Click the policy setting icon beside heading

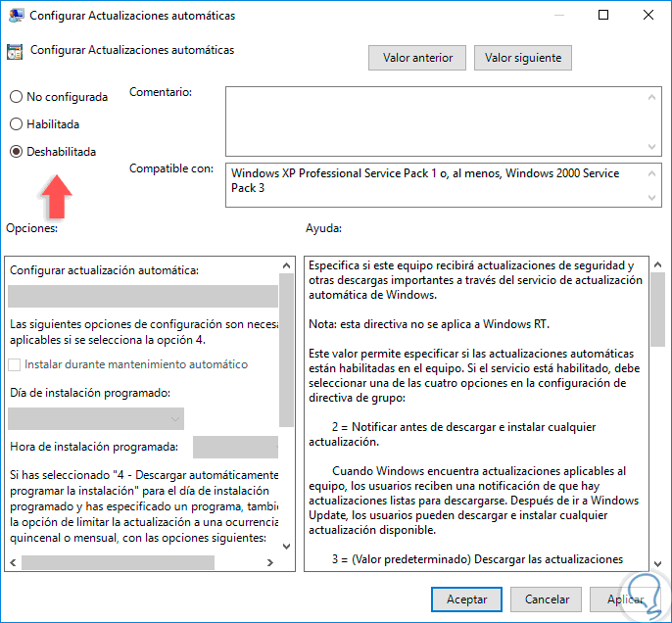[15, 51]
